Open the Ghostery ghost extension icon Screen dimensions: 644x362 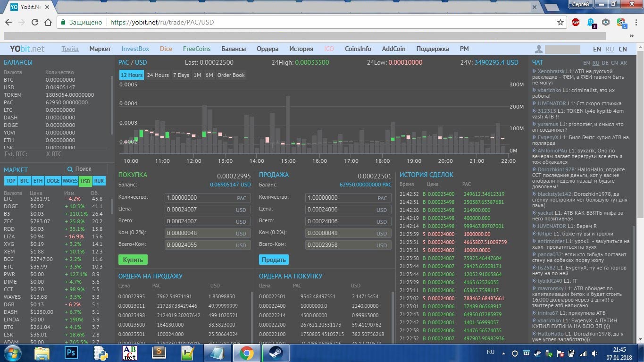tap(591, 22)
